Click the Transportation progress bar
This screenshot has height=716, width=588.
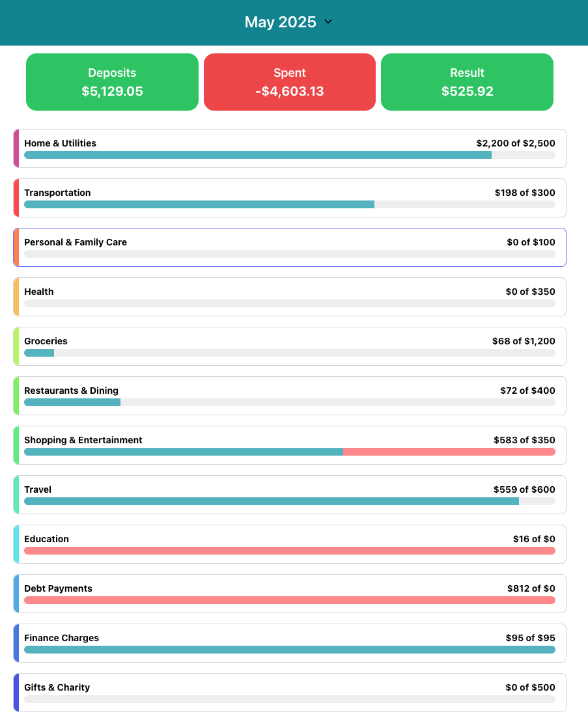click(x=289, y=204)
